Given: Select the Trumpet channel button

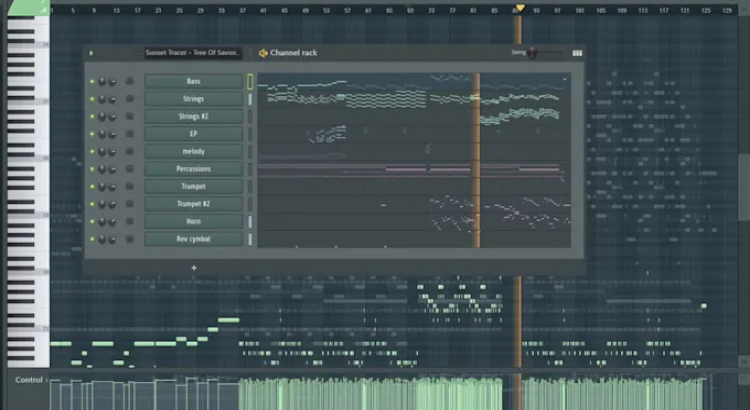Looking at the screenshot, I should (193, 187).
